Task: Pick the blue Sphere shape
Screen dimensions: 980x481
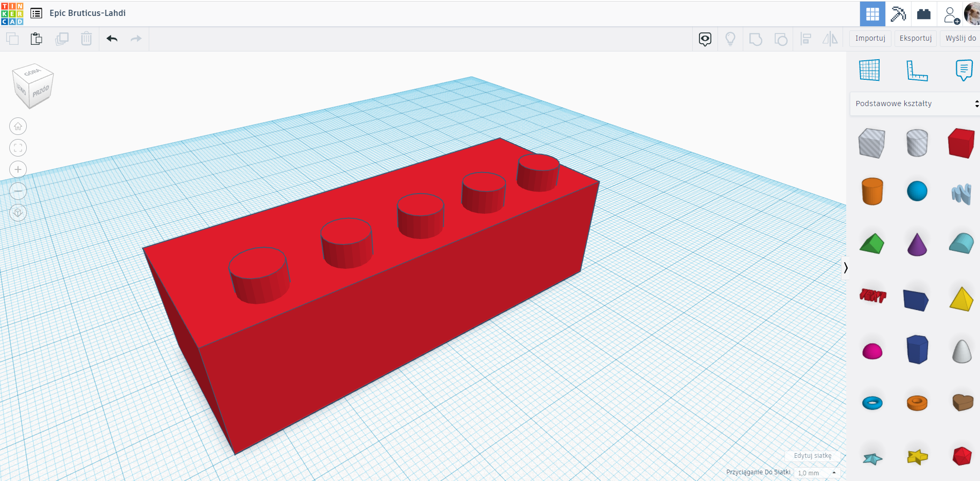Action: click(x=917, y=191)
